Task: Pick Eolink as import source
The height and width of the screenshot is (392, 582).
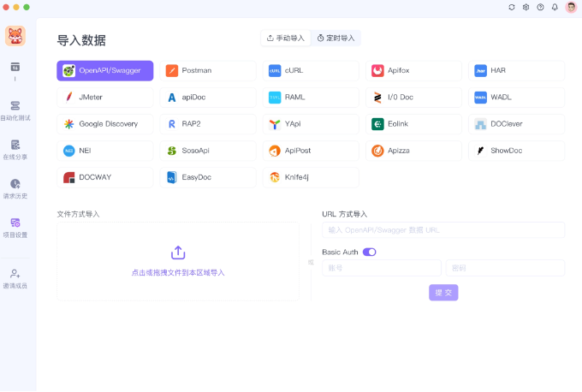Action: coord(413,124)
